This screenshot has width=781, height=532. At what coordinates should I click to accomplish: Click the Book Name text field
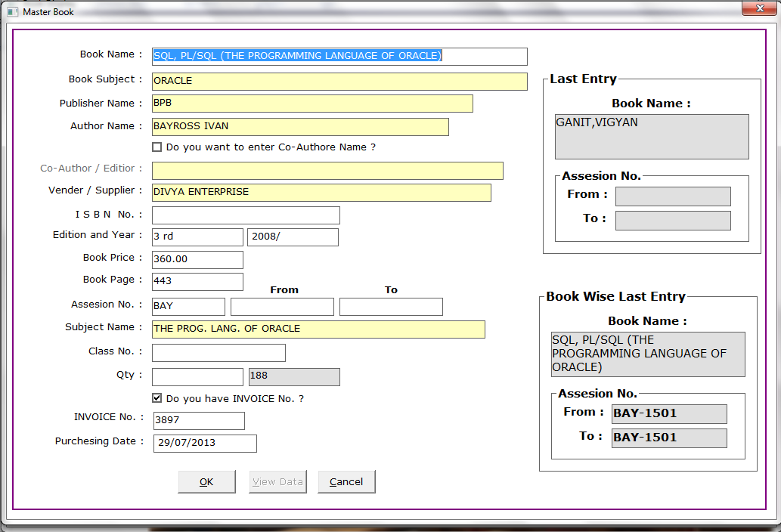click(x=339, y=57)
